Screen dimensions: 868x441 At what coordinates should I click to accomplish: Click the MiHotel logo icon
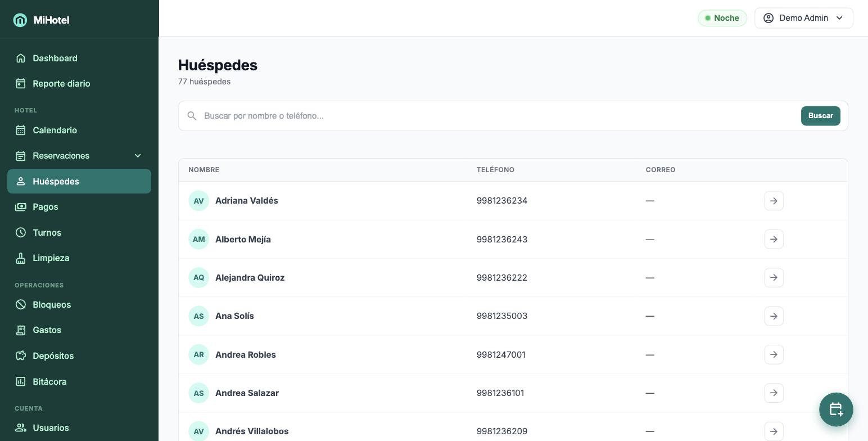(20, 20)
